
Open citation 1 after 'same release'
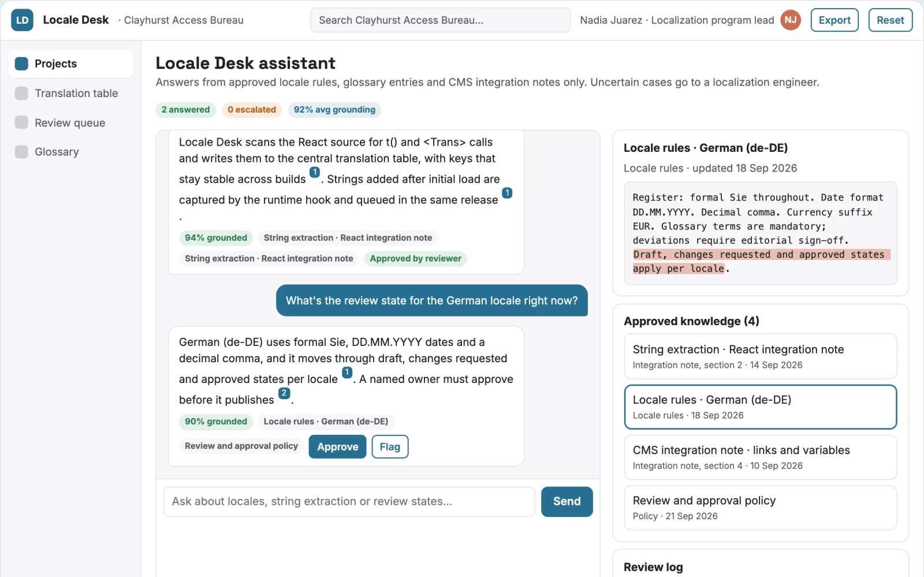point(507,193)
